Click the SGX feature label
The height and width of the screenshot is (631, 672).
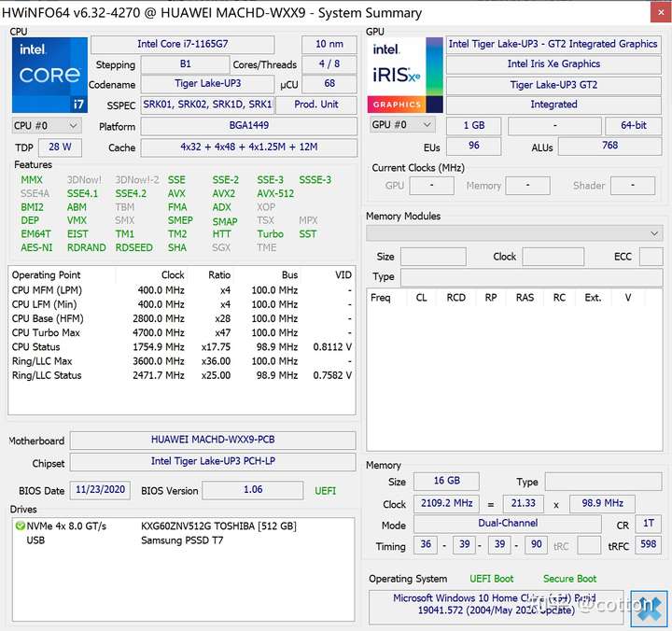tap(221, 247)
